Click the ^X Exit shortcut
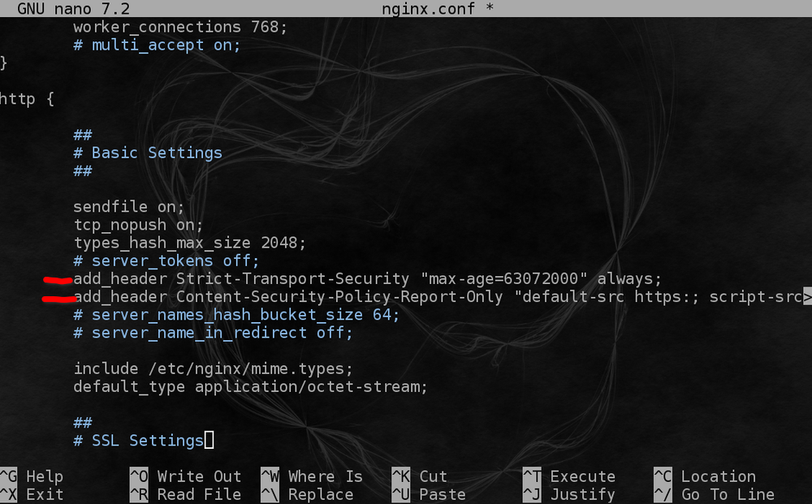Screen dimensions: 812x504 point(32,494)
